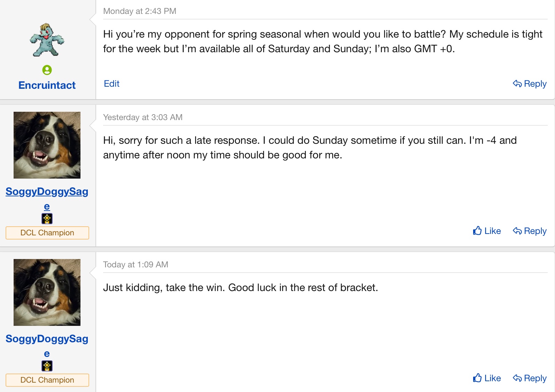Click the DCL Champion banner on today's post
The image size is (555, 392).
[47, 380]
